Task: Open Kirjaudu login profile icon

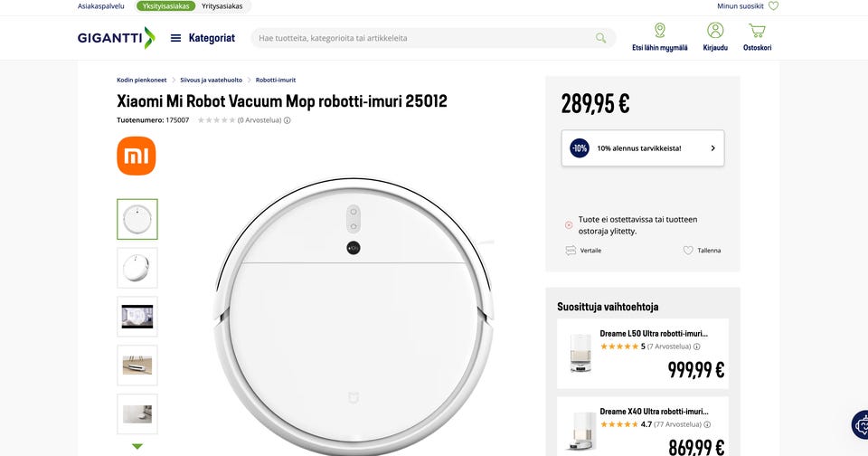Action: [715, 31]
